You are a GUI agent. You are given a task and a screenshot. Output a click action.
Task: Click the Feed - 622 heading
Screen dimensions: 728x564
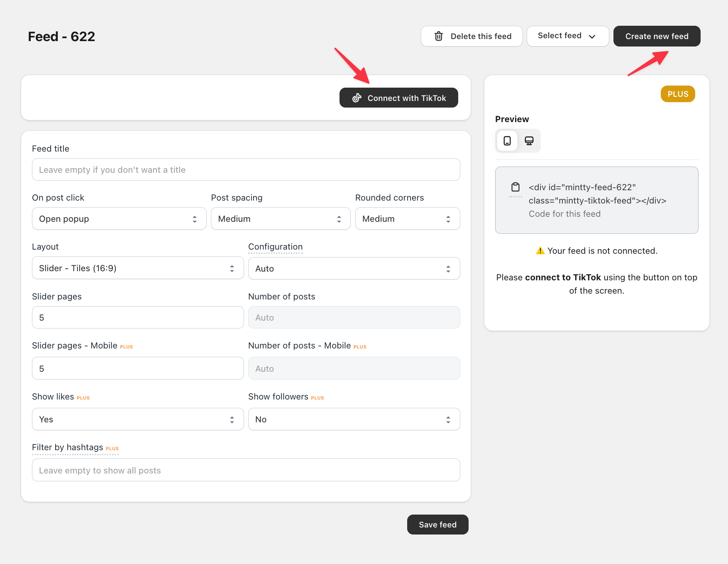[61, 37]
